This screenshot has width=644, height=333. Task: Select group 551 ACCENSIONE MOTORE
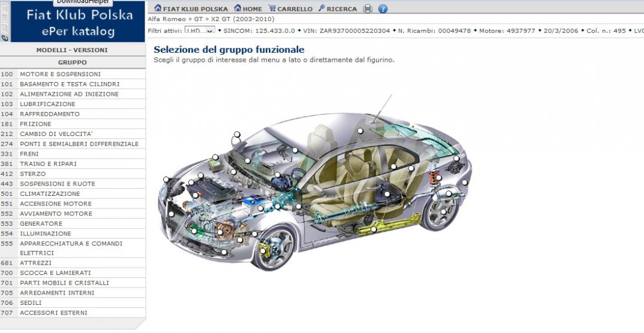(73, 204)
